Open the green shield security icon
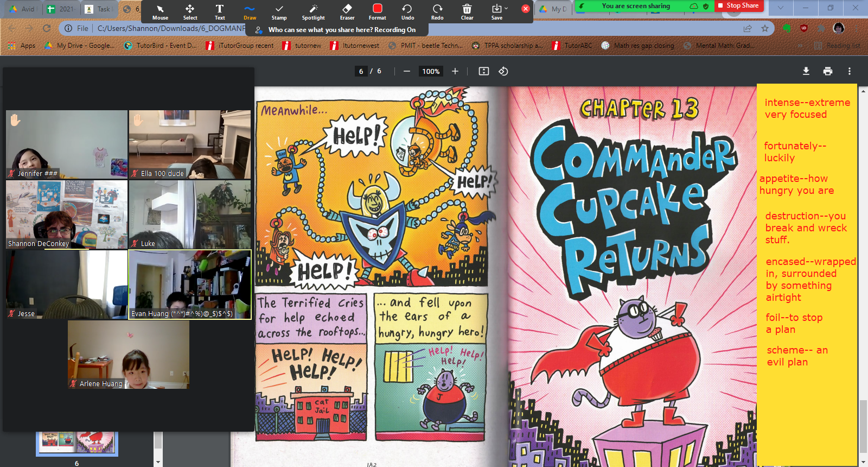This screenshot has height=467, width=868. [706, 6]
